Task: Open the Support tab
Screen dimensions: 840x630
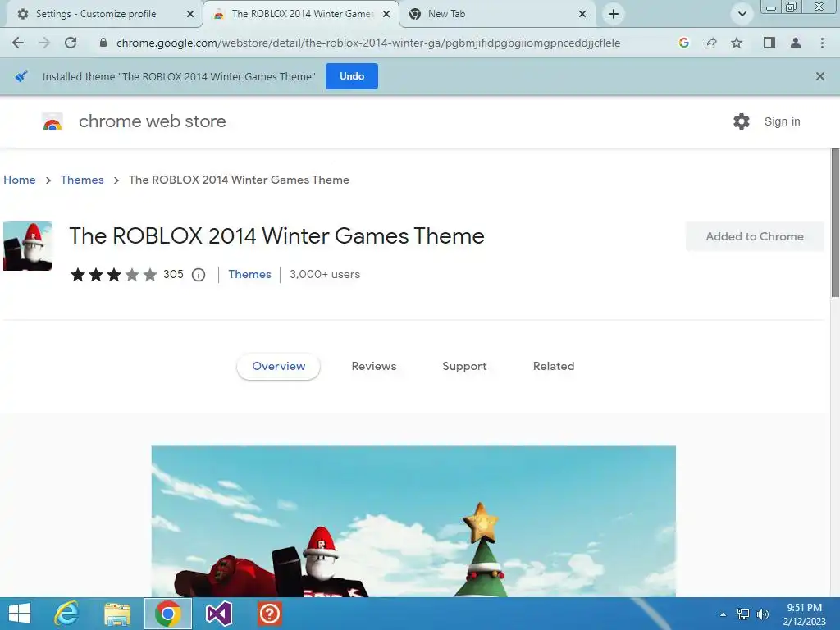Action: click(x=464, y=367)
